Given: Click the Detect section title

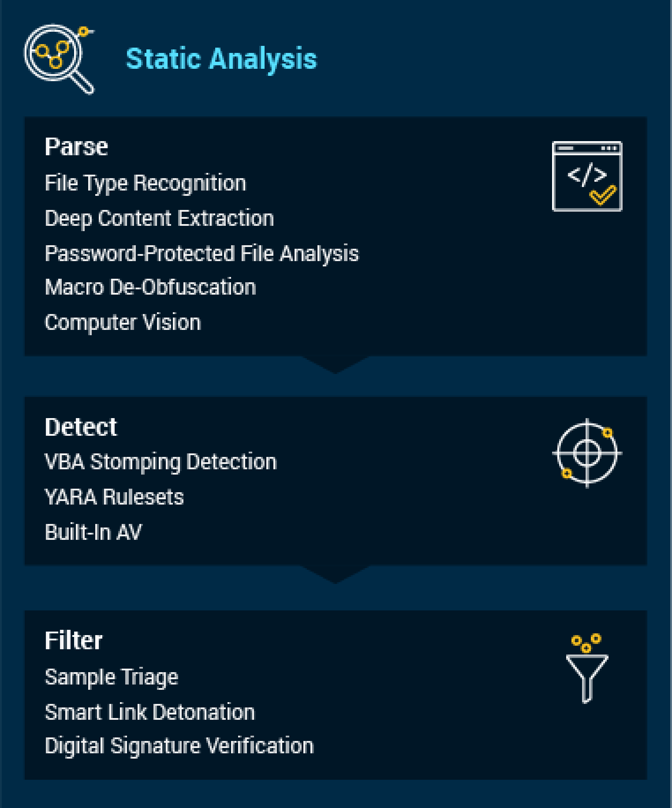Looking at the screenshot, I should [x=81, y=427].
